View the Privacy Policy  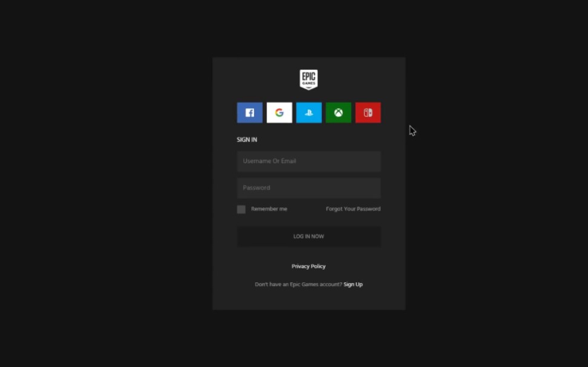point(309,266)
